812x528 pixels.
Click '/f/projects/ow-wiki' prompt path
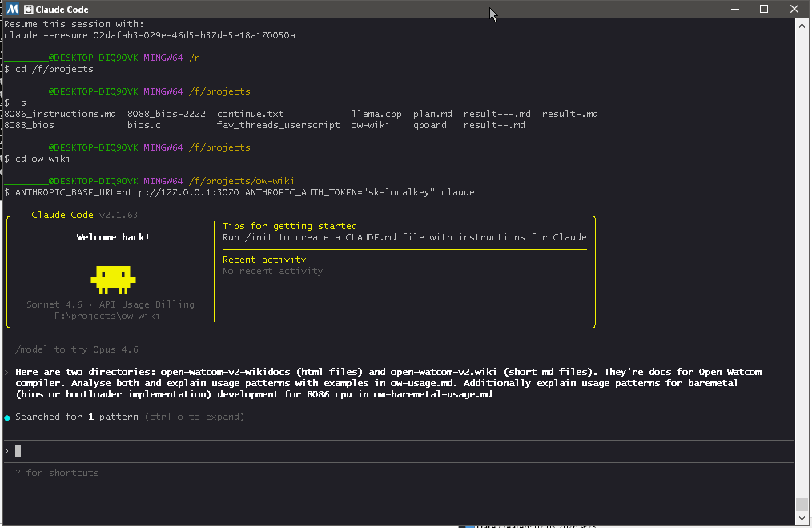[x=241, y=181]
